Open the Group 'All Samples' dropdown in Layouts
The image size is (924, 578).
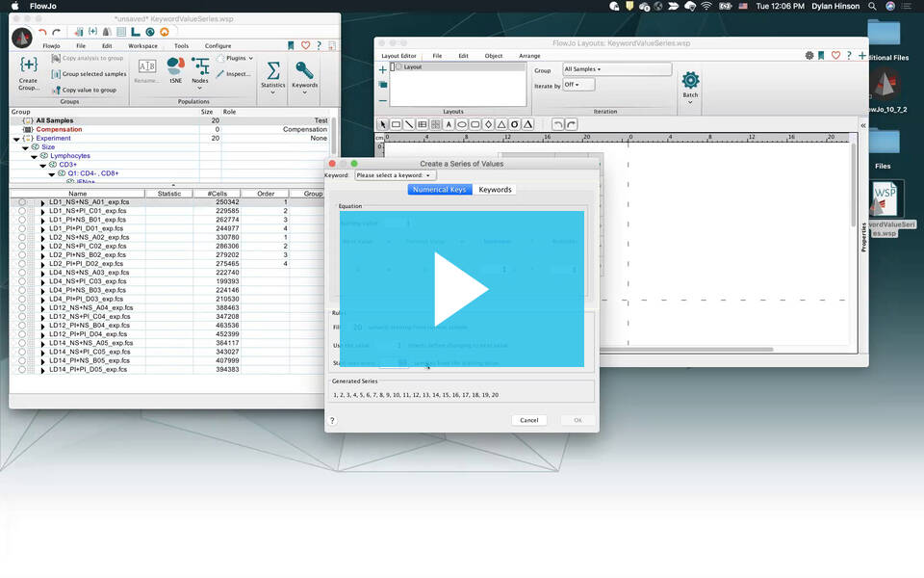616,69
